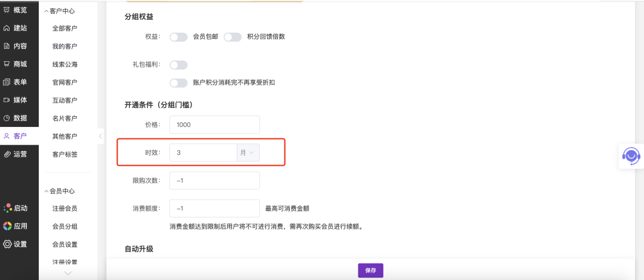Click the 商城 shop icon
The height and width of the screenshot is (280, 644).
[x=7, y=64]
